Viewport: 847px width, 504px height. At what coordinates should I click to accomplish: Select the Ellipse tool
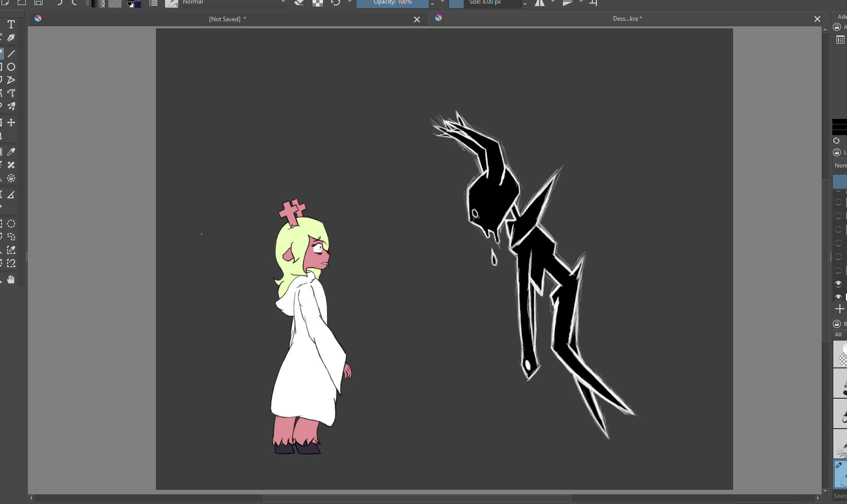(x=11, y=67)
